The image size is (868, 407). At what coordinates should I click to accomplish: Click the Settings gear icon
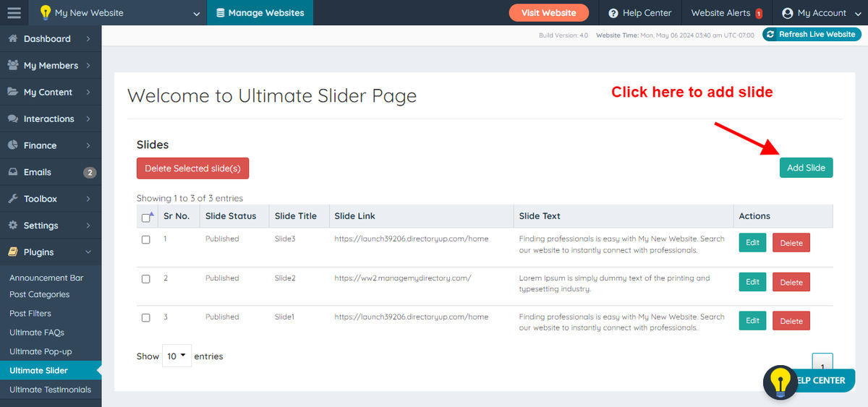[x=12, y=226]
